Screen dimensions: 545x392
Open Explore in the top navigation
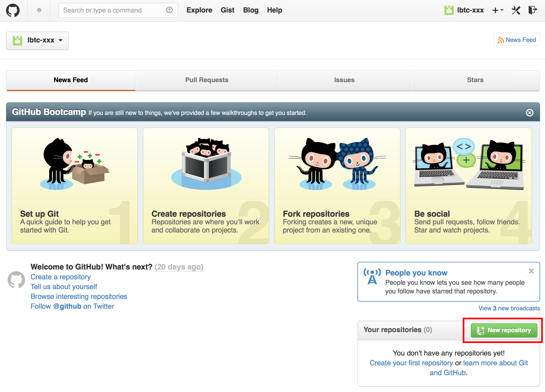click(199, 10)
